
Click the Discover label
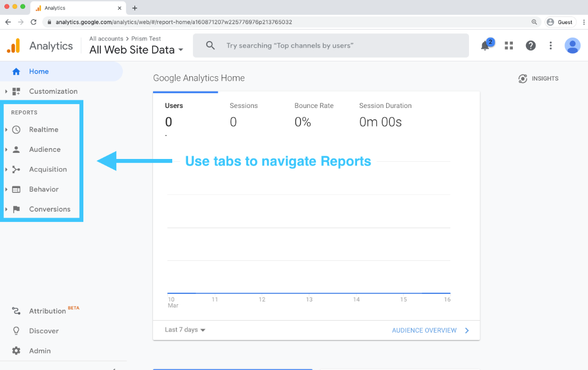pyautogui.click(x=44, y=331)
